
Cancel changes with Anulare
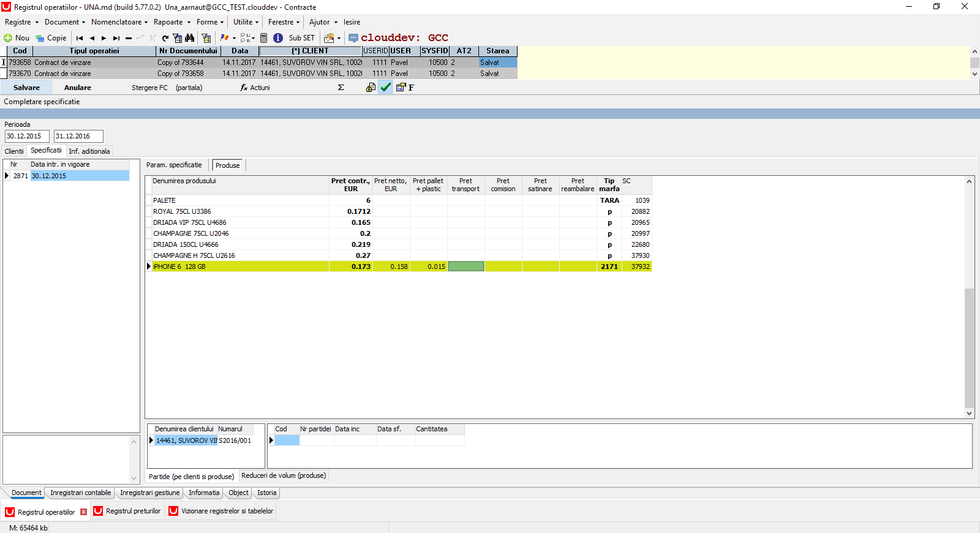78,88
